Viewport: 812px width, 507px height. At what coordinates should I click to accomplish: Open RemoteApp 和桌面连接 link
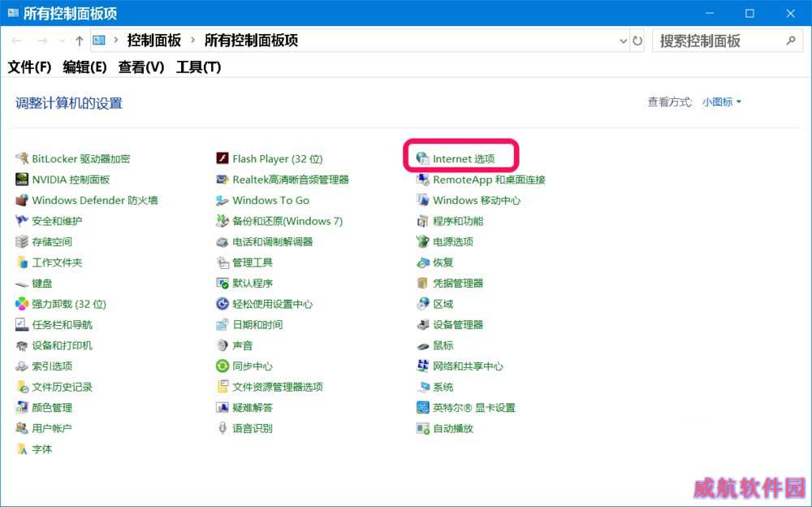pos(489,180)
